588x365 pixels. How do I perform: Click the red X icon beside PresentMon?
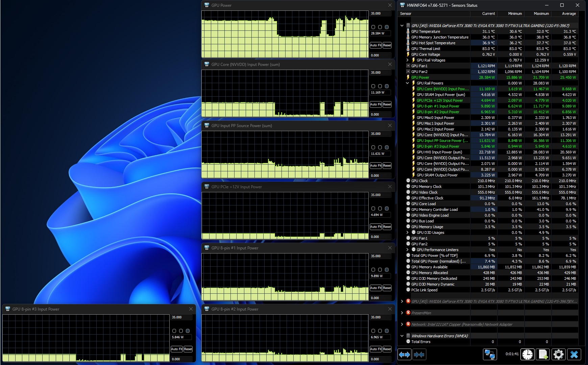click(408, 313)
